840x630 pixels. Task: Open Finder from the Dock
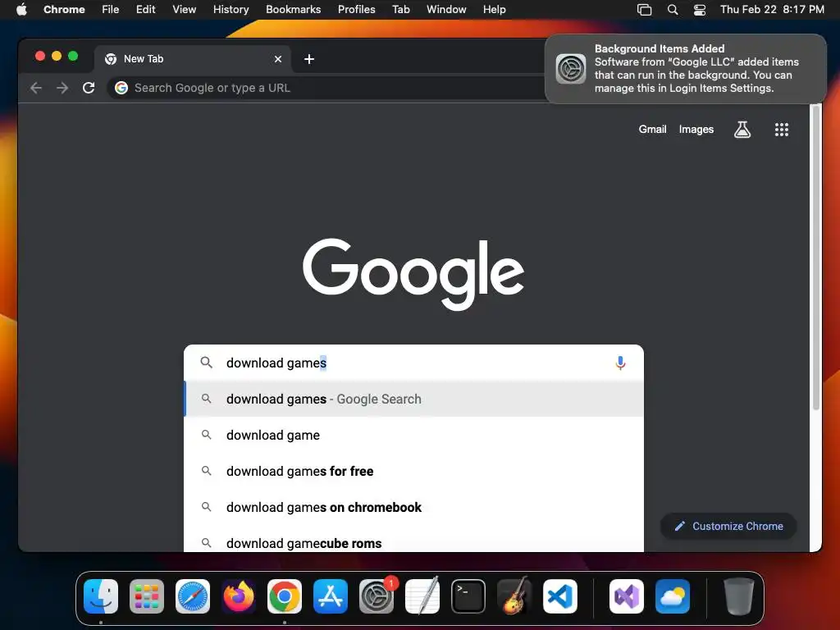(101, 596)
